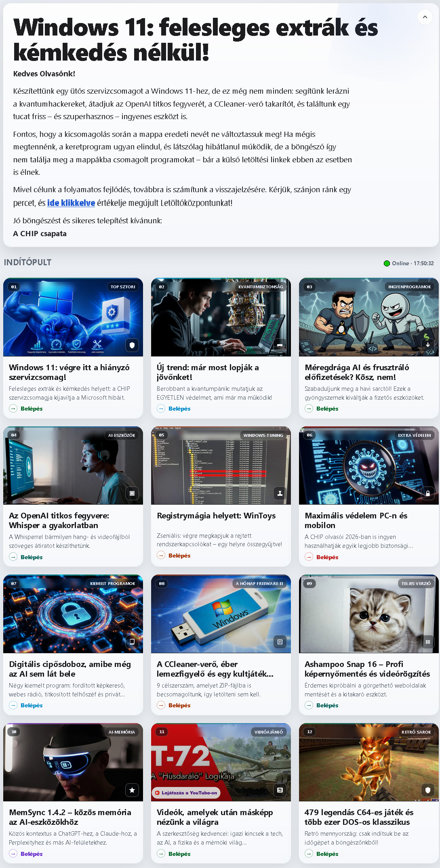Click Belépés under the MemSync 1.4.2 card

point(32,853)
